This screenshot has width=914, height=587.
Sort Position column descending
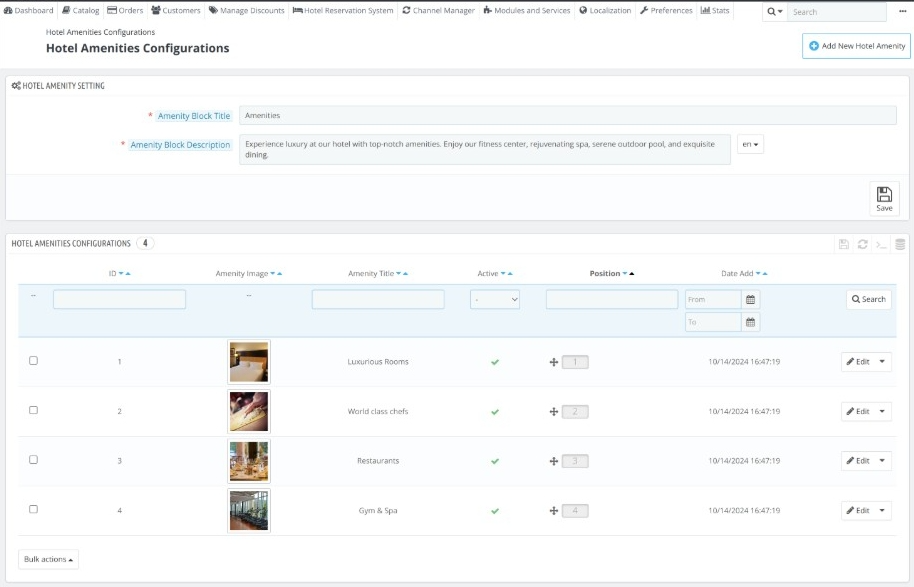[625, 273]
